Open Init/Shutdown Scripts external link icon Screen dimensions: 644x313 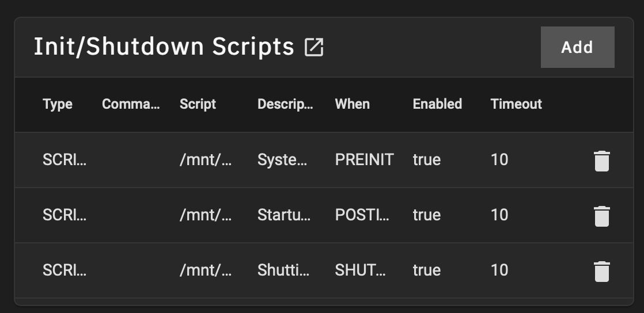(x=314, y=47)
